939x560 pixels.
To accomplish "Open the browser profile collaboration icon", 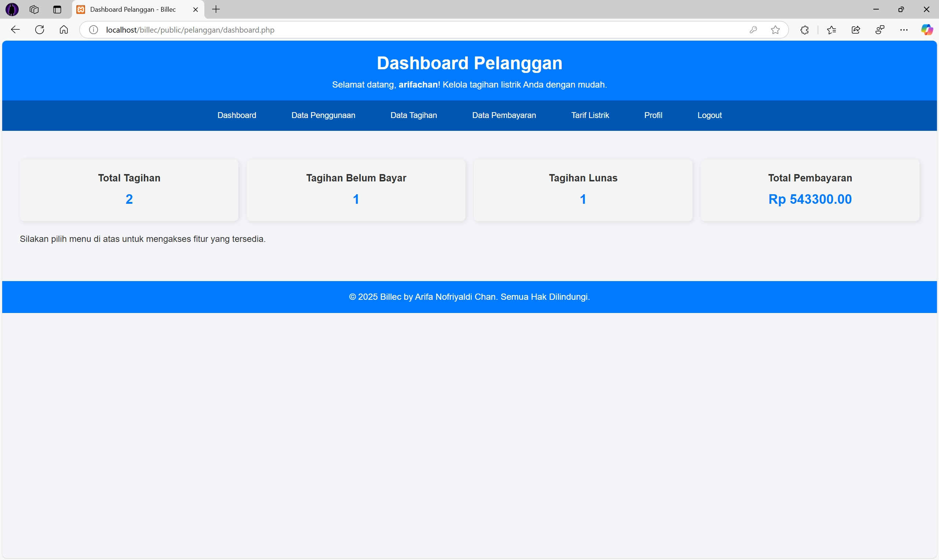I will coord(880,30).
